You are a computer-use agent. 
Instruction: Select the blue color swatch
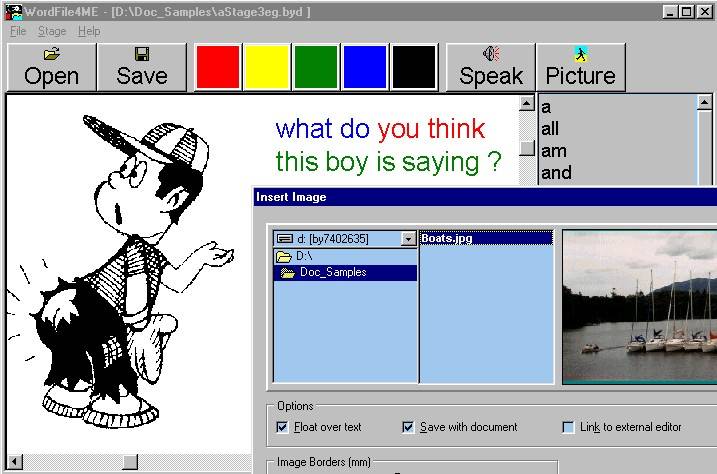coord(365,67)
